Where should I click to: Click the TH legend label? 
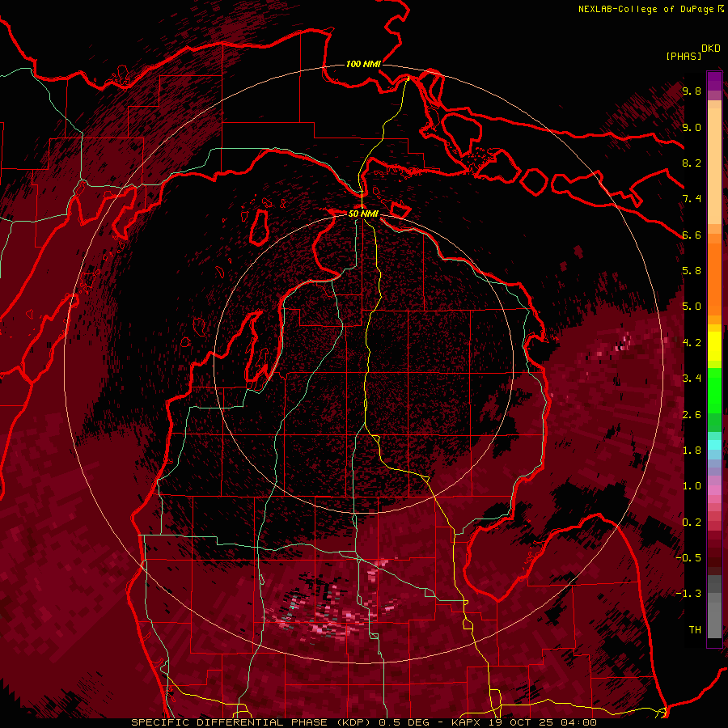click(x=695, y=630)
